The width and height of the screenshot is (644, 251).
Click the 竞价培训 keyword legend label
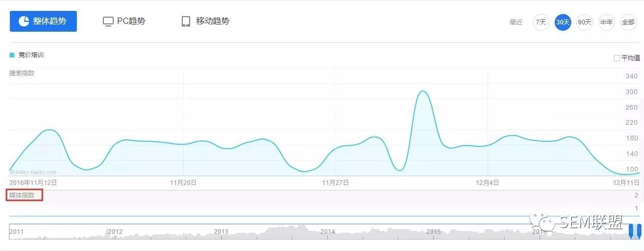(x=31, y=55)
